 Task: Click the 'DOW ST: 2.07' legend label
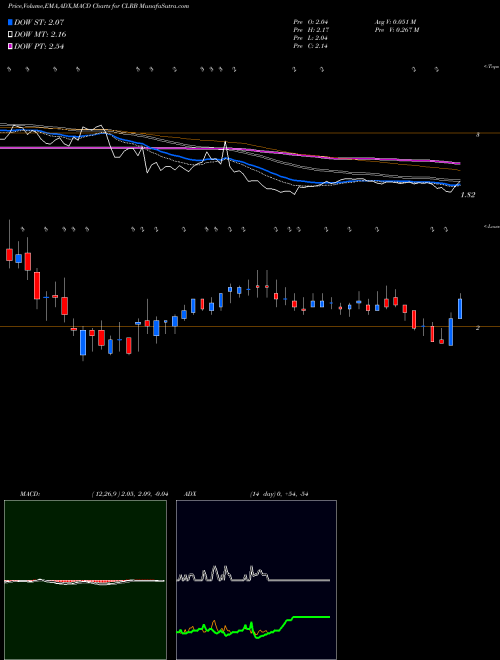tap(39, 22)
